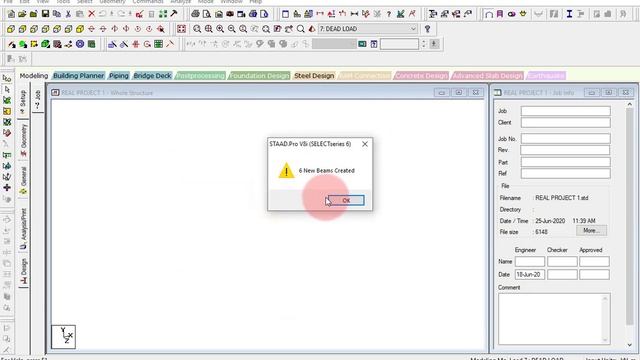This screenshot has width=640, height=360.
Task: Open the Building Planner tab
Action: (x=78, y=76)
